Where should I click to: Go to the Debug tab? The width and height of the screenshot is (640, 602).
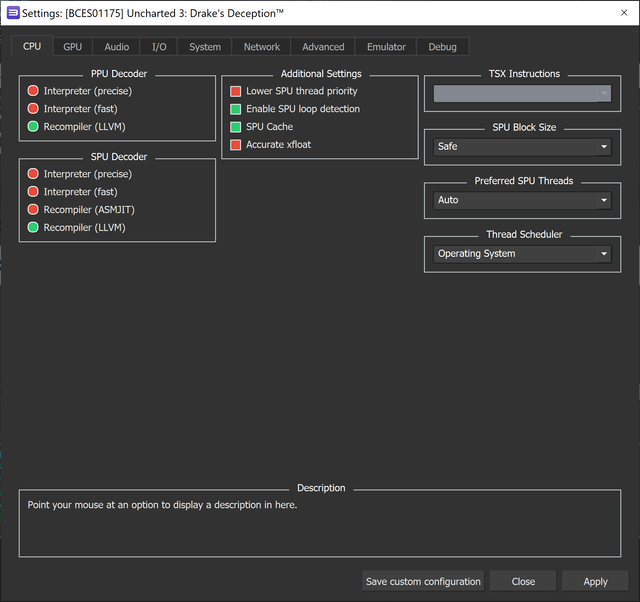pos(442,47)
